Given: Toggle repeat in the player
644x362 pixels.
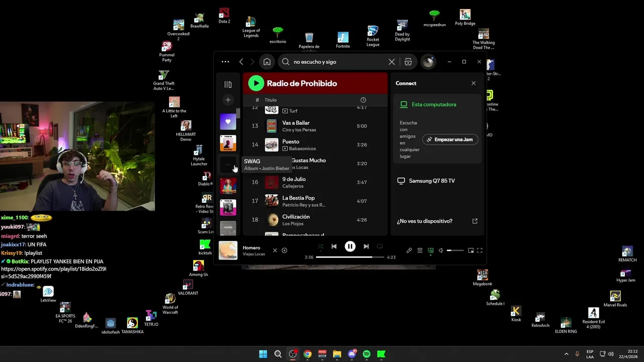Looking at the screenshot, I should (380, 246).
